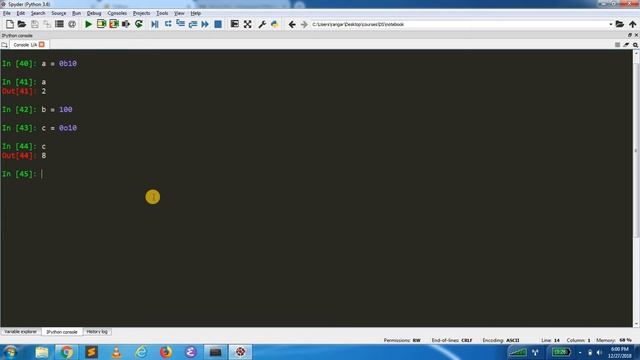Image resolution: width=640 pixels, height=360 pixels.
Task: Switch to IPython console bottom tab
Action: 62,332
